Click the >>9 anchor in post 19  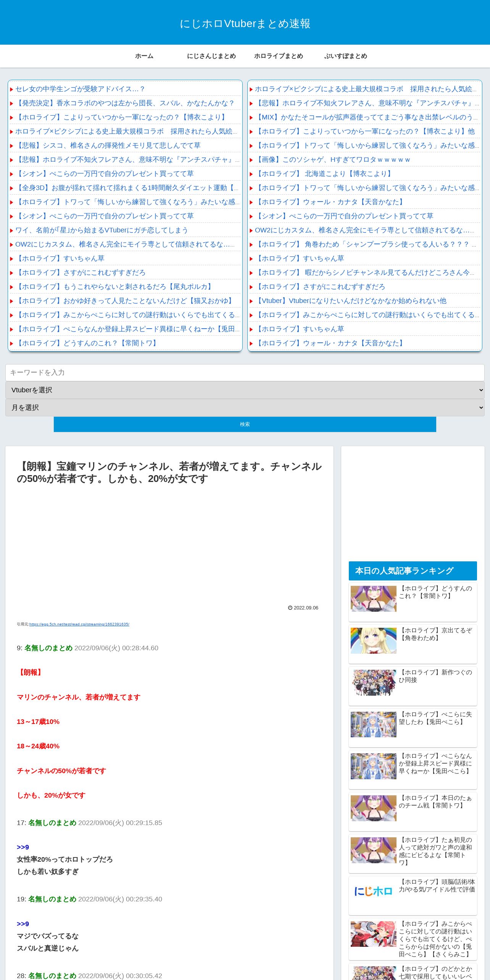tap(23, 924)
